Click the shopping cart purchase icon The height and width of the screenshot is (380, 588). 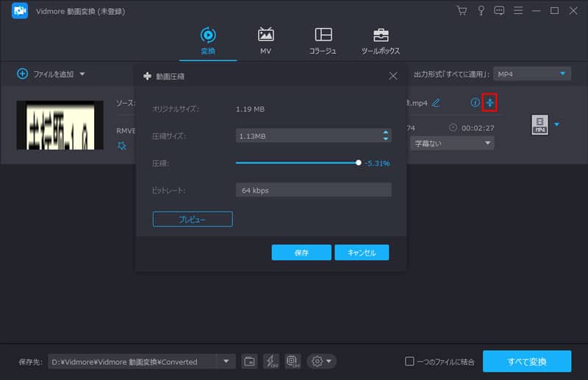[462, 10]
